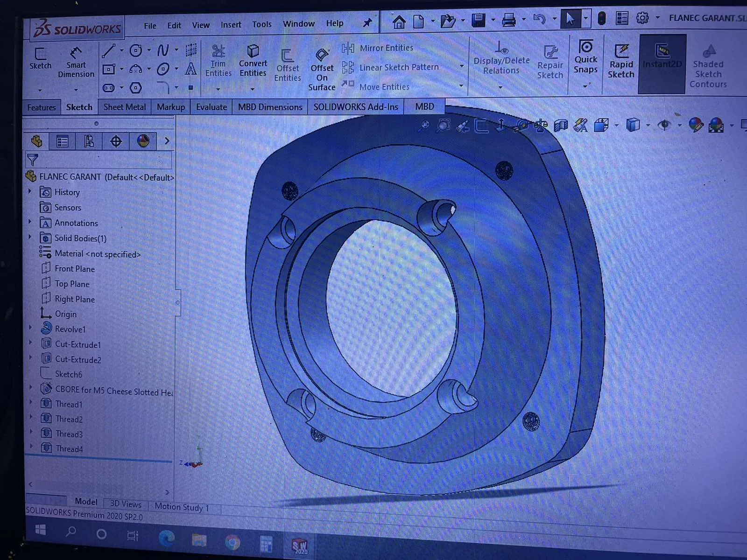Open Chrome from the Windows taskbar
This screenshot has height=560, width=747.
pos(232,542)
